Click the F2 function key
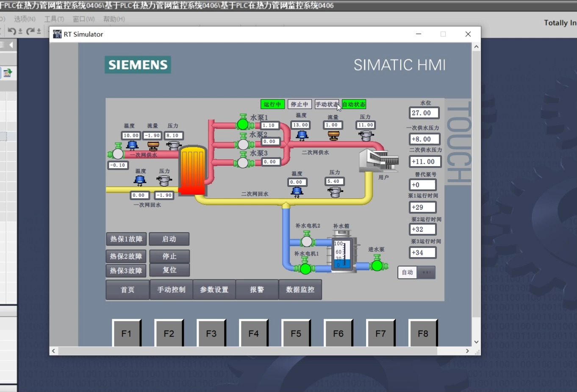 click(169, 334)
